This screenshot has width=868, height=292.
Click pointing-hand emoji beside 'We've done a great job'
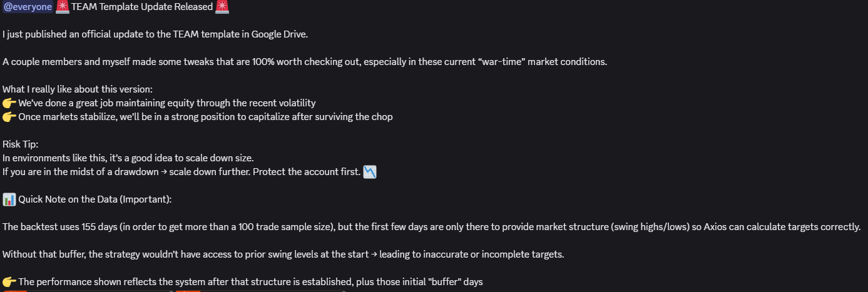[x=9, y=103]
